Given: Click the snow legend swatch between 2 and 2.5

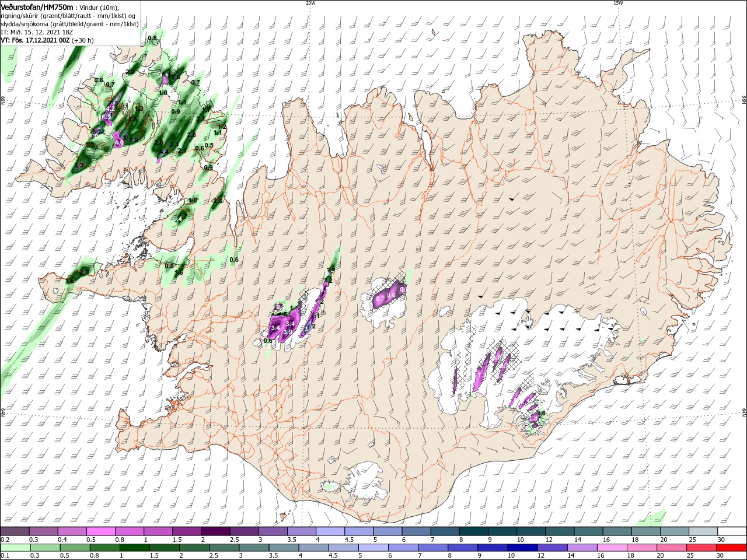Looking at the screenshot, I should point(215,531).
